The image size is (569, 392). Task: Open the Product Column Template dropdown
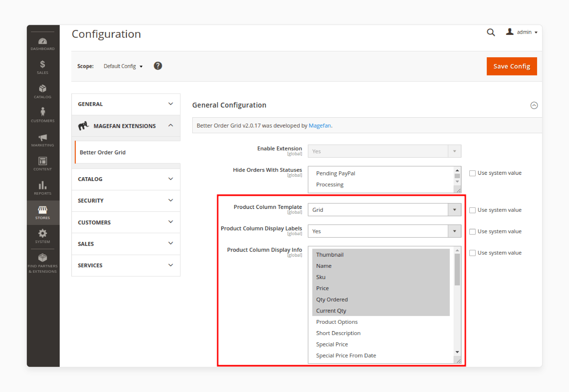[x=384, y=210]
